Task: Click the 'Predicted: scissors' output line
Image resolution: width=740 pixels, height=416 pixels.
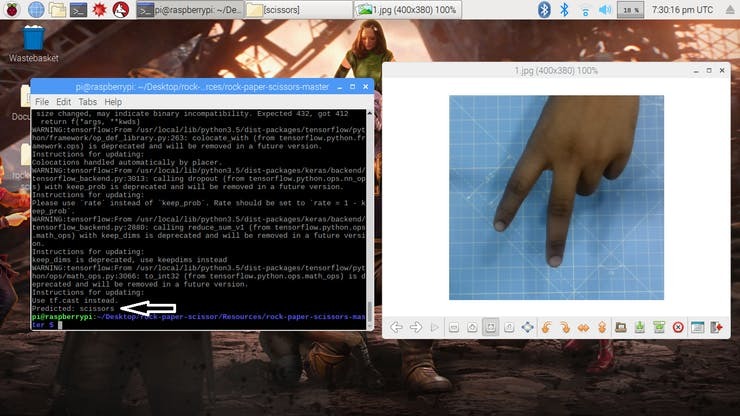Action: pyautogui.click(x=73, y=308)
